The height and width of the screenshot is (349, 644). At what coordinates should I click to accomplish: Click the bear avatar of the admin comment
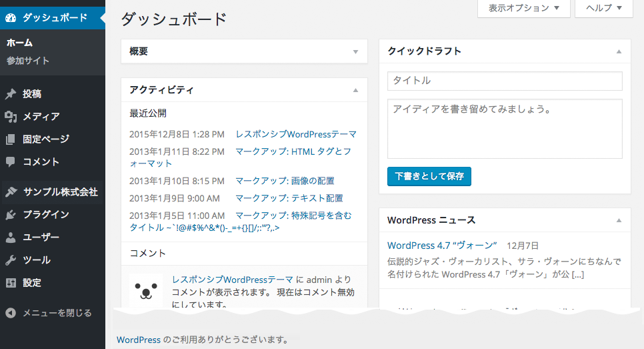pyautogui.click(x=146, y=290)
